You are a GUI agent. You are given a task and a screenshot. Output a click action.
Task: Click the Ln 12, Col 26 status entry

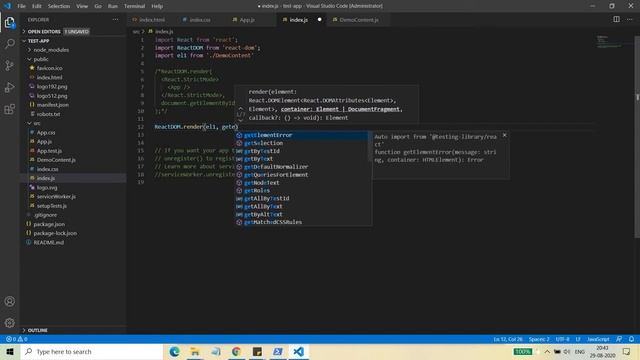[508, 339]
